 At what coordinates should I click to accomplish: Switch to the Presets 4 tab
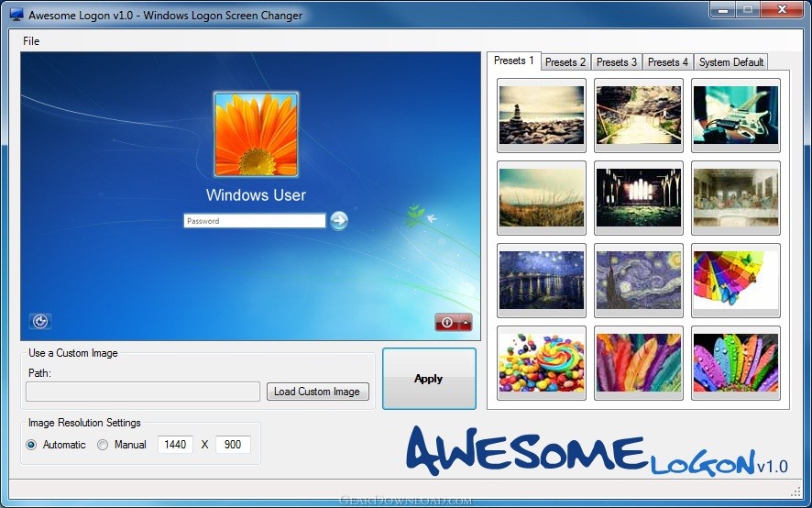pyautogui.click(x=667, y=62)
